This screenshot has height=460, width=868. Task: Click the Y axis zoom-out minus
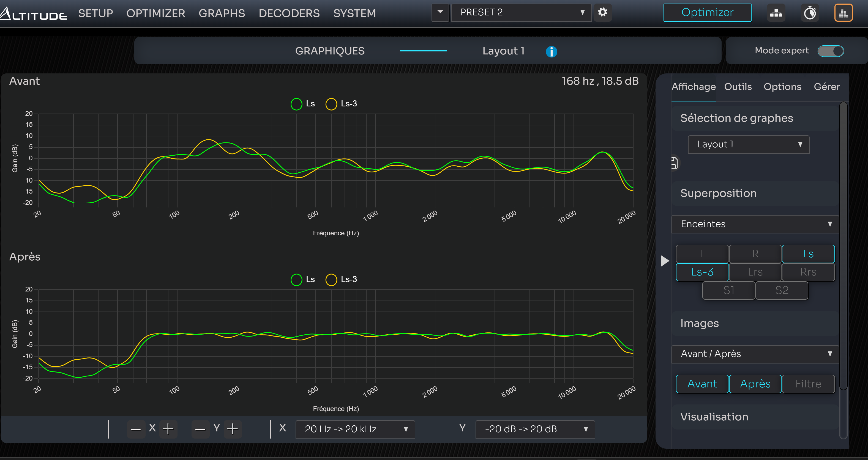point(200,429)
